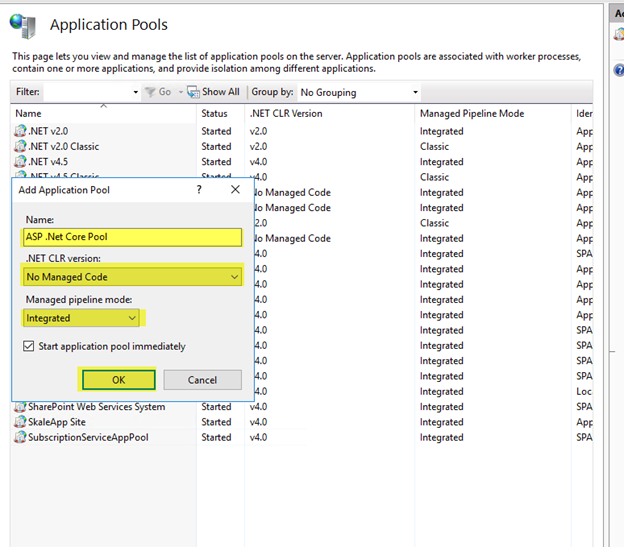Open the Managed pipeline mode dropdown

tap(132, 318)
